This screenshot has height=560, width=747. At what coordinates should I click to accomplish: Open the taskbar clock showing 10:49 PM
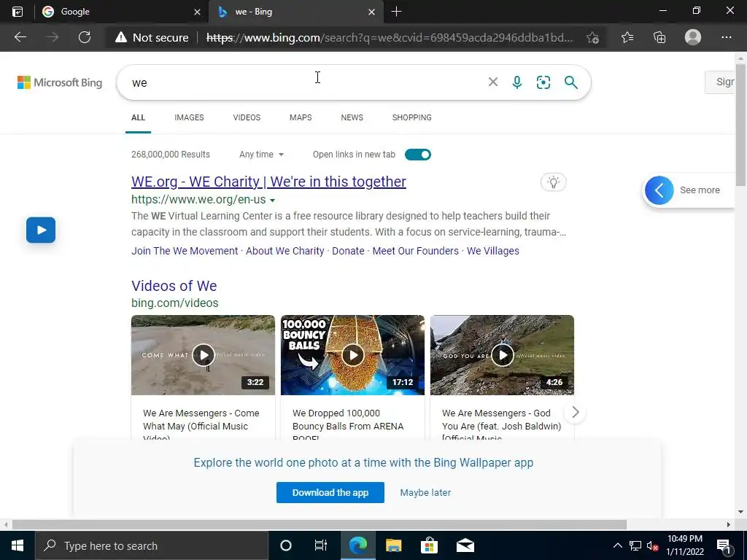click(x=684, y=545)
